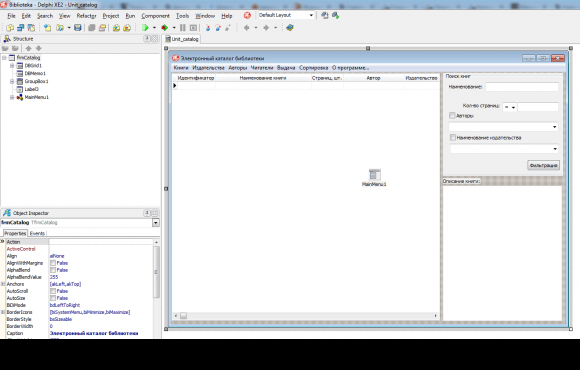Click the move-up arrow in Structure panel
The height and width of the screenshot is (370, 580).
pos(28,48)
